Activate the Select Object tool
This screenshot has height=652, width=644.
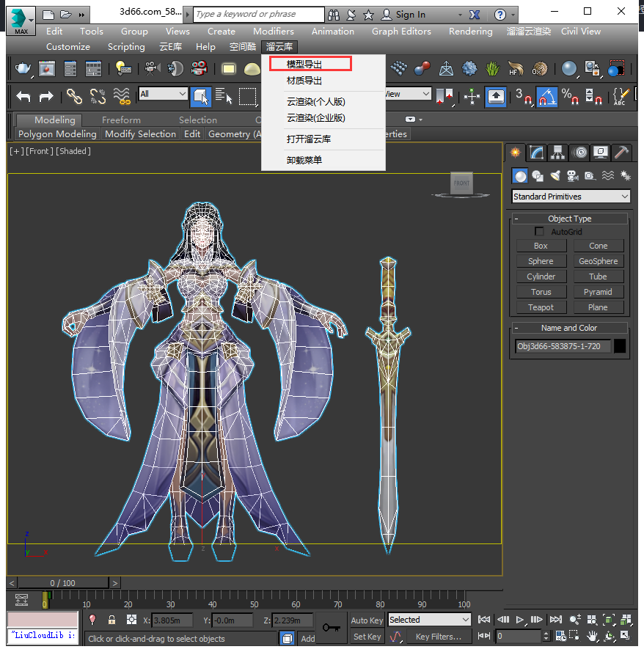(x=201, y=97)
